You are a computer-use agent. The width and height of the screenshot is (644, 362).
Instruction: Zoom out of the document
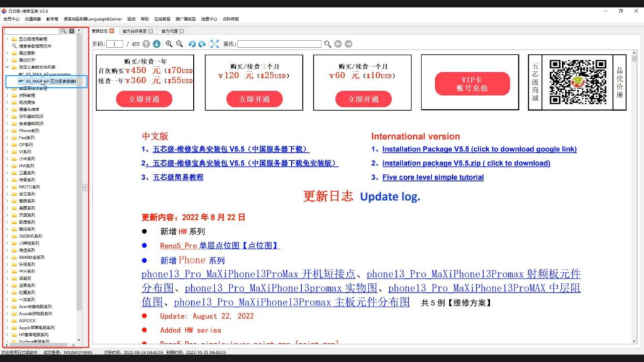coord(179,44)
